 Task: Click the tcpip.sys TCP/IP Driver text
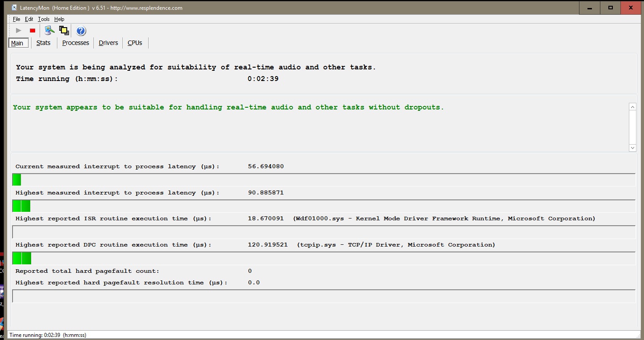tap(396, 245)
